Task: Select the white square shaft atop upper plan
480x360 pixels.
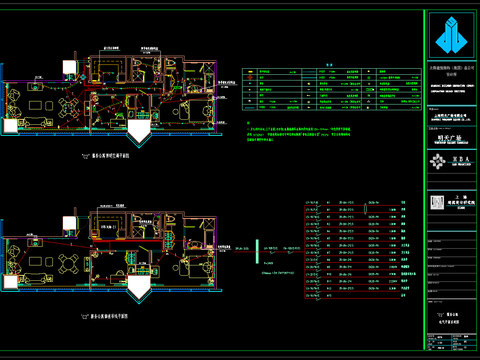Action: tap(69, 67)
